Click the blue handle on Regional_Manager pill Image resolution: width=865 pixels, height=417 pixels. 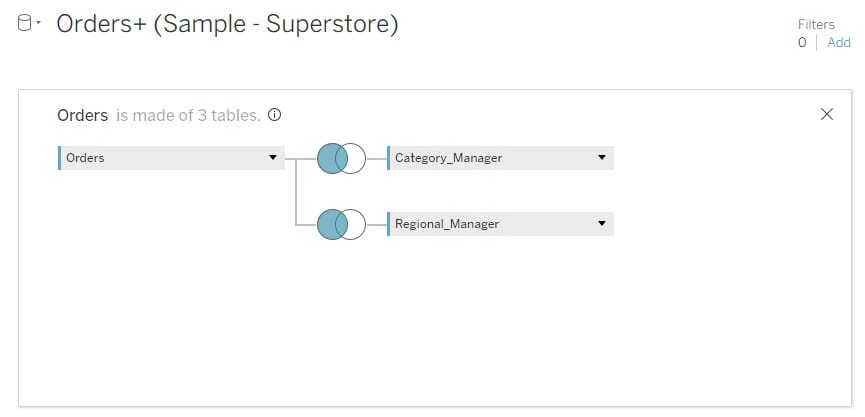click(388, 225)
